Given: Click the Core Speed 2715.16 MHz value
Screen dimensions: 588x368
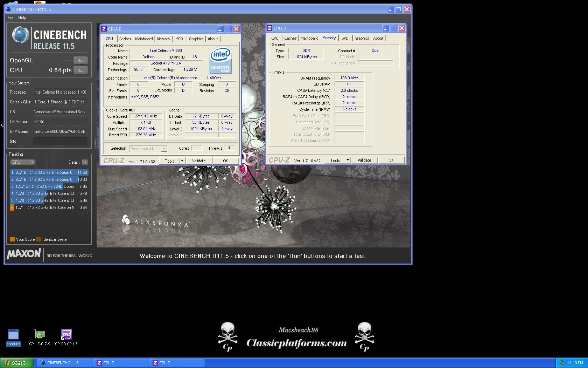Looking at the screenshot, I should [146, 116].
